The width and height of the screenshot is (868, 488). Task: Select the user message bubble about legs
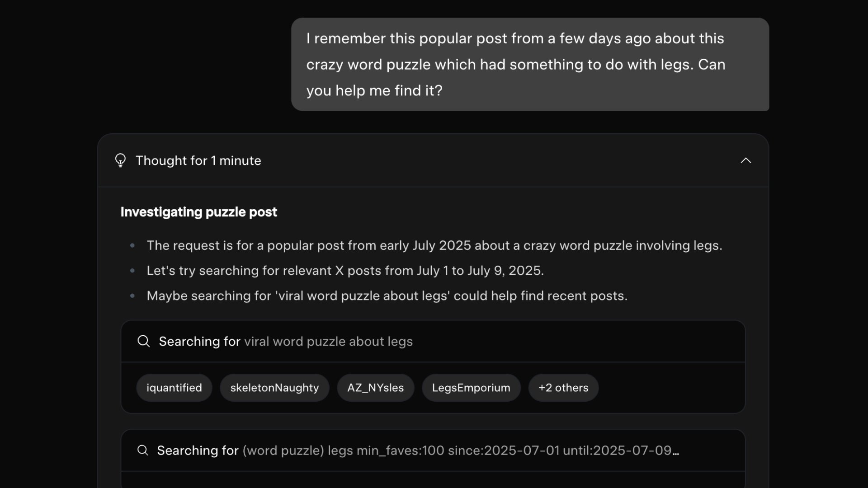coord(530,64)
